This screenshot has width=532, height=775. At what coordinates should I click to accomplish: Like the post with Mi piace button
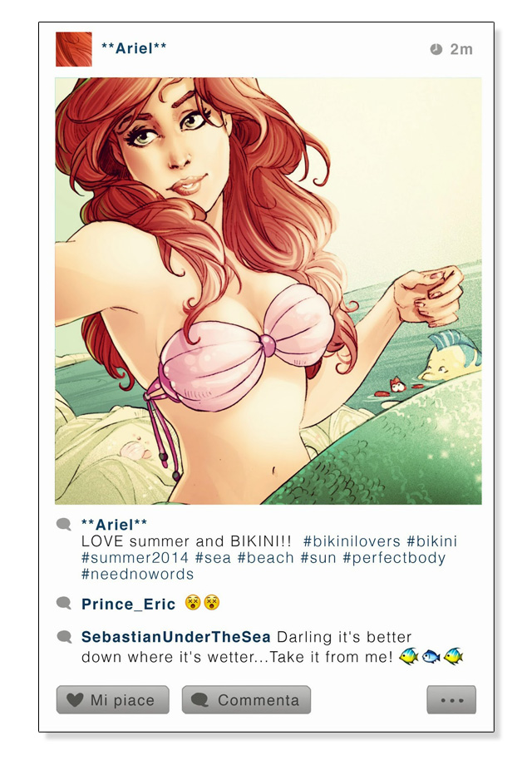pos(112,699)
